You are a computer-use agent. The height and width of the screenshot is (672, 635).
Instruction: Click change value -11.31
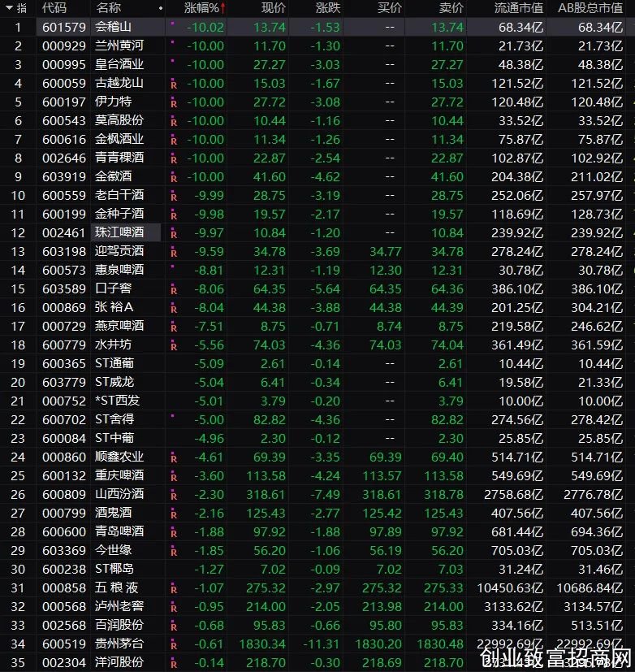[321, 644]
